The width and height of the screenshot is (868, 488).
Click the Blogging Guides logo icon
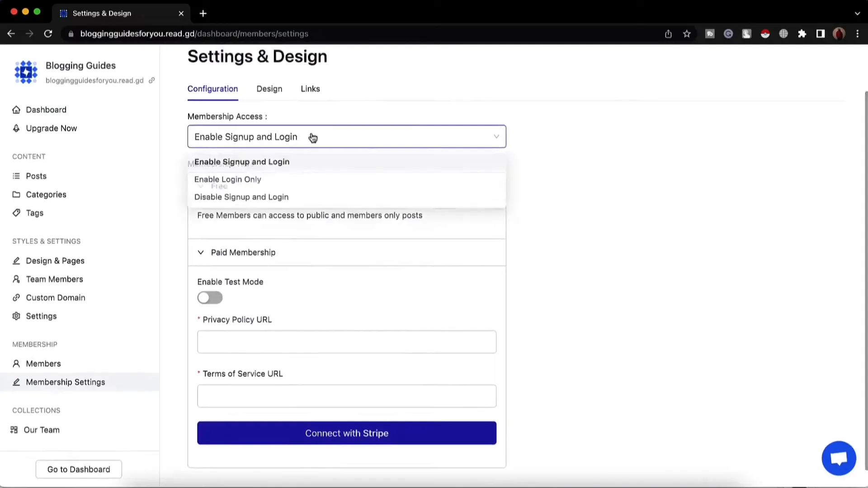pyautogui.click(x=26, y=72)
